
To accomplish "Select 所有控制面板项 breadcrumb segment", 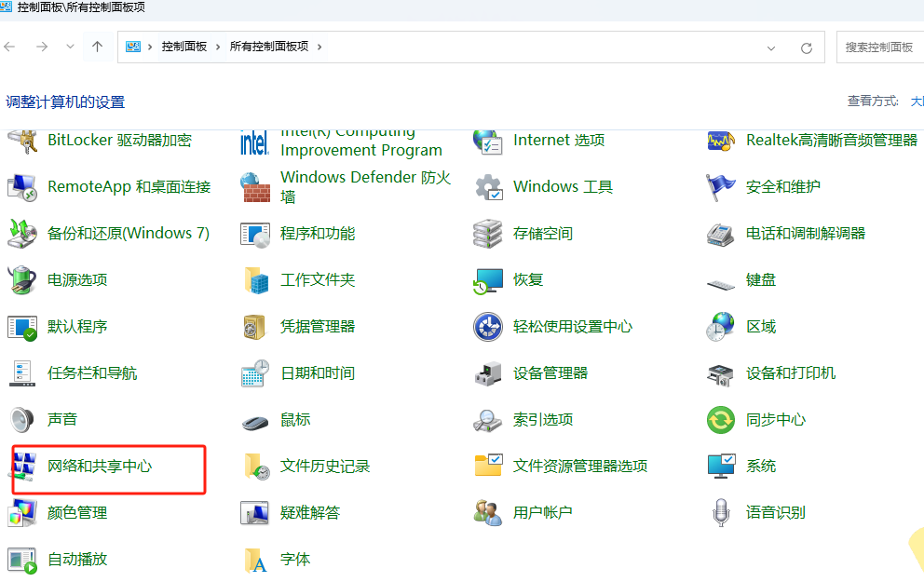I will tap(269, 47).
